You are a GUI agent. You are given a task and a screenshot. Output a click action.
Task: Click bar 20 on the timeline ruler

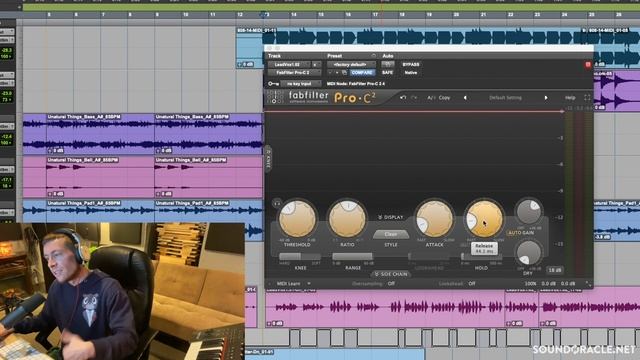[456, 15]
